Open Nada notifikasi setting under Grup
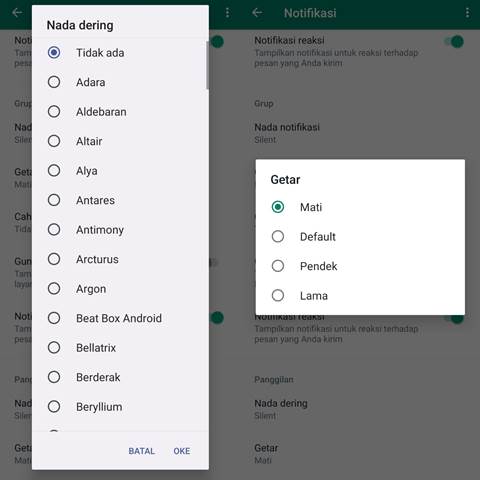The height and width of the screenshot is (480, 480). point(360,133)
